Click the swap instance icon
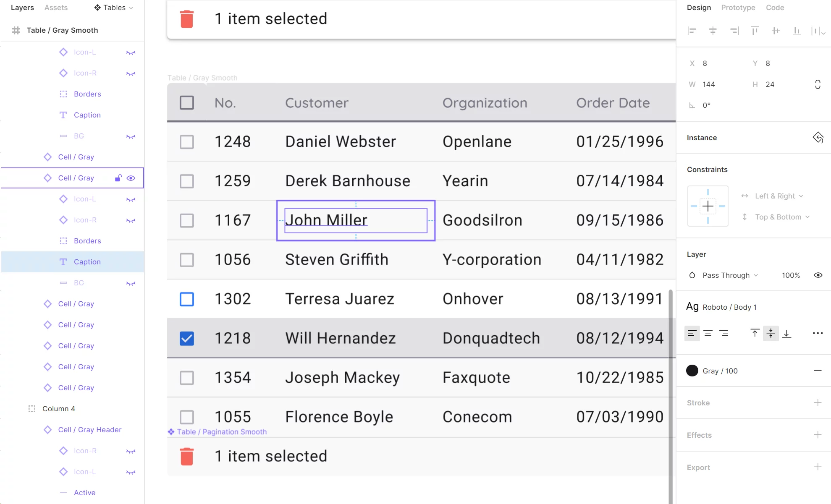 [818, 137]
